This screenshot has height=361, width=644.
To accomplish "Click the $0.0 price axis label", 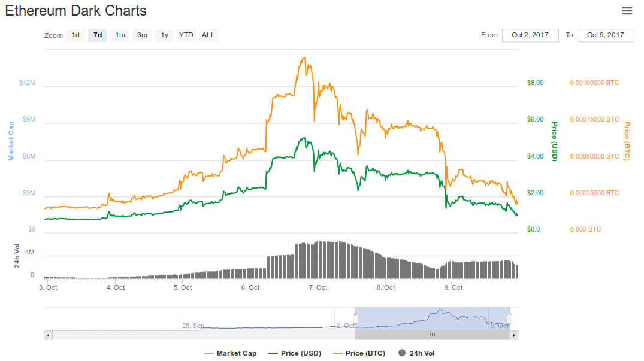I will pos(534,229).
